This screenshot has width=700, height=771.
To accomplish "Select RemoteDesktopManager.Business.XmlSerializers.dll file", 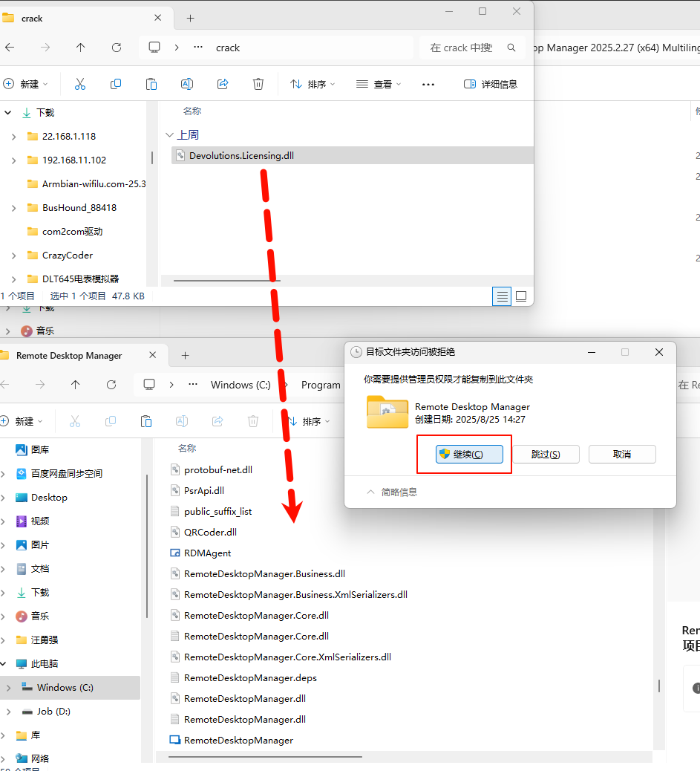I will coord(295,594).
